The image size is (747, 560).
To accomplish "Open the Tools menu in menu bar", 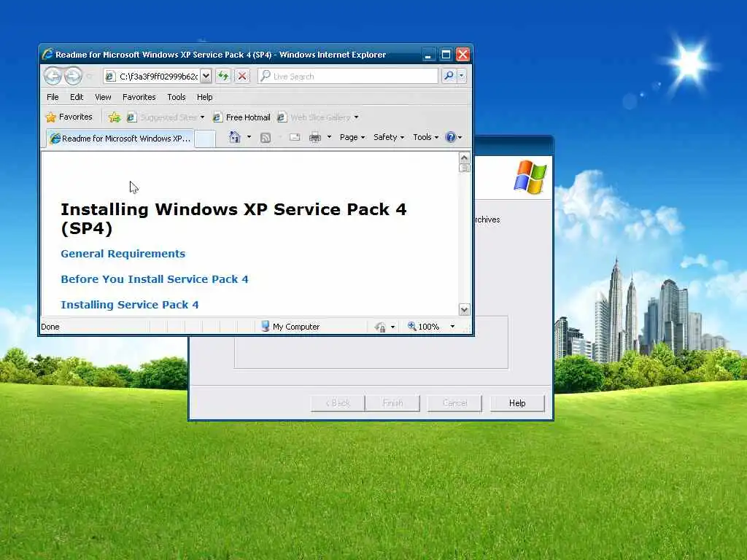I will pyautogui.click(x=177, y=97).
